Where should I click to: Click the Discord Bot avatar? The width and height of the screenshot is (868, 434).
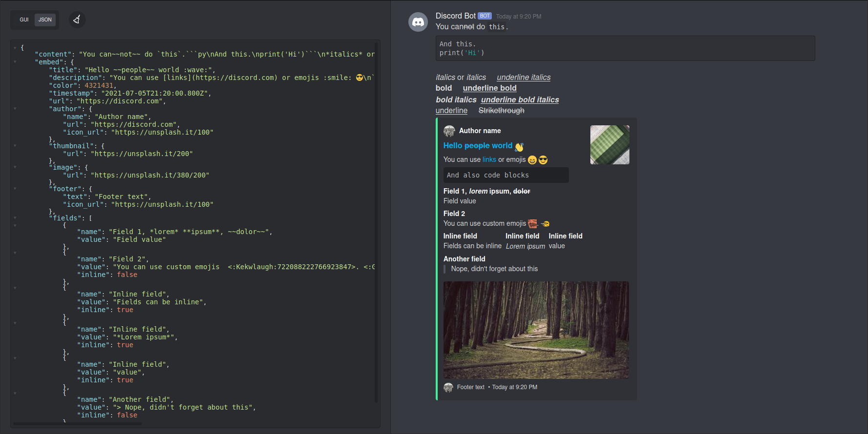click(418, 22)
